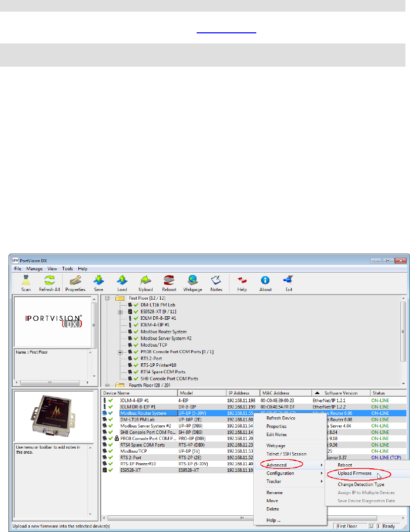Click the Notes toolbar icon
The image size is (410, 532).
216,280
